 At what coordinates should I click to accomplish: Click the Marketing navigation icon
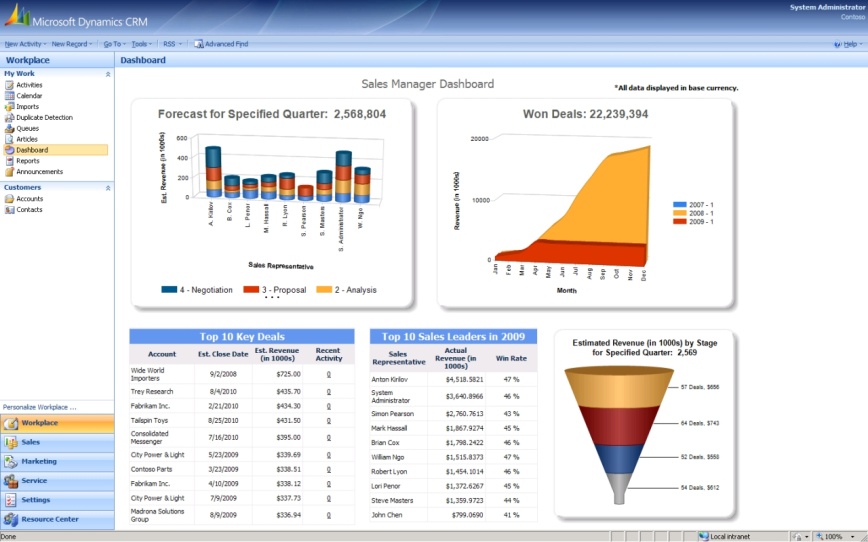[x=11, y=462]
